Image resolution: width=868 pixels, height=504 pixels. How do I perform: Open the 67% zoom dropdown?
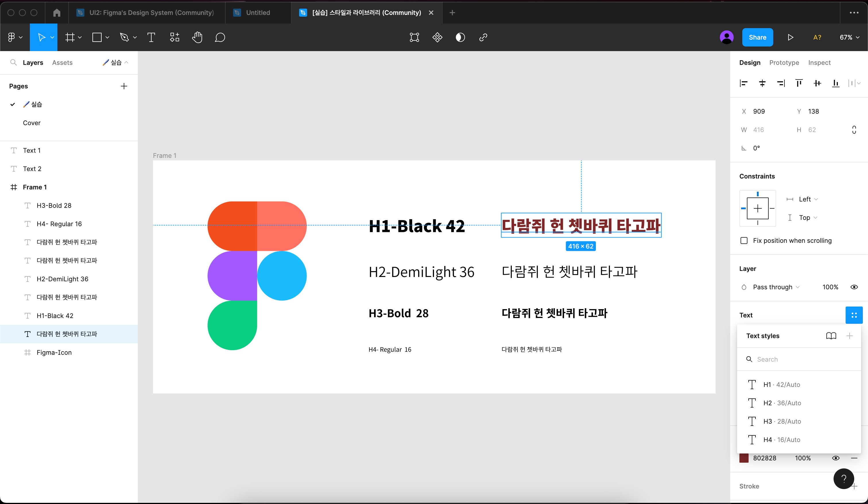[x=849, y=37]
